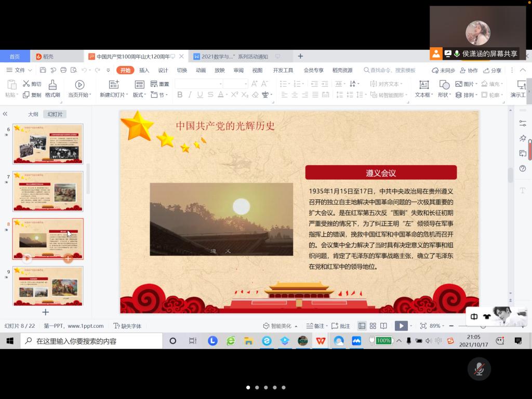Screen dimensions: 532x399
Task: Click the Format Painter (格式刷) icon
Action: pos(52,85)
